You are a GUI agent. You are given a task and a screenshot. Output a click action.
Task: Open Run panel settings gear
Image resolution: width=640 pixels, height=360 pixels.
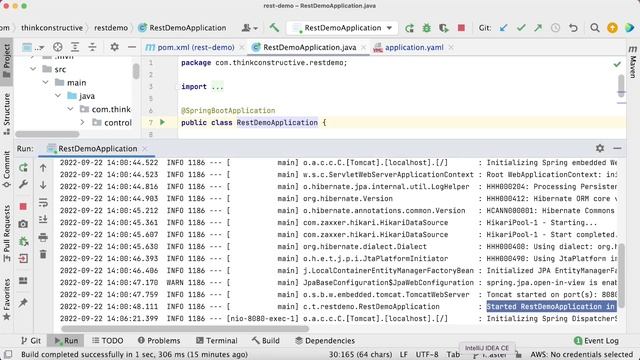(600, 148)
